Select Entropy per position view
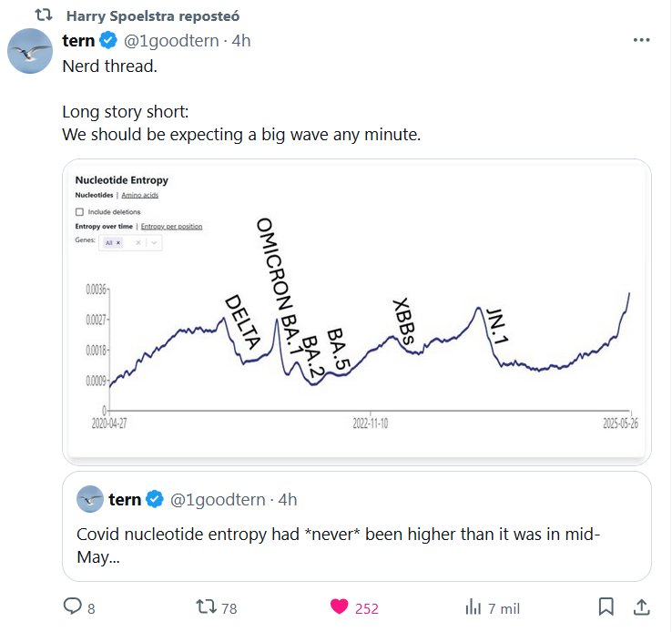The image size is (672, 632). click(x=171, y=226)
